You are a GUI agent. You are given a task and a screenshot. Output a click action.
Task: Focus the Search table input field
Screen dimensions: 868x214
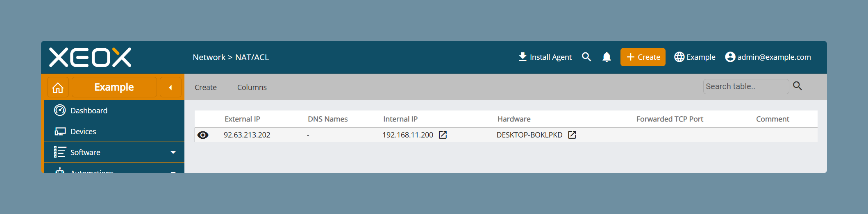[746, 86]
